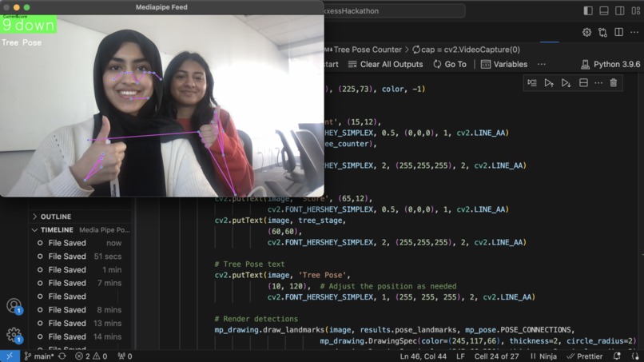
Task: Execute cell and above icon
Action: [549, 83]
